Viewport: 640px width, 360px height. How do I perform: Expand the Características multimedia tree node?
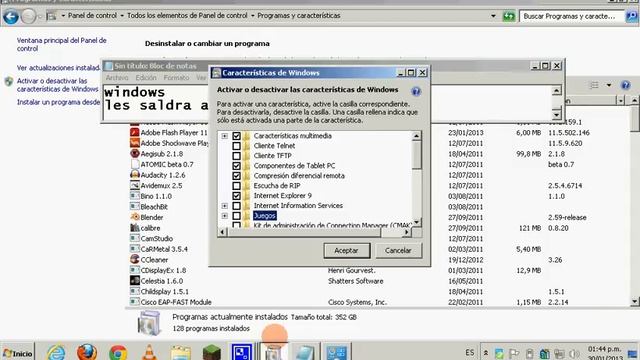pyautogui.click(x=224, y=136)
